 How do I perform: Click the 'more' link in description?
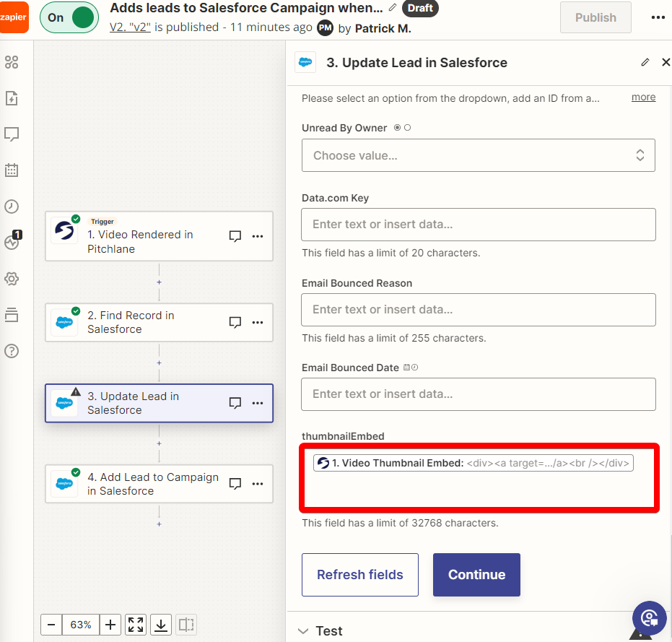(643, 97)
